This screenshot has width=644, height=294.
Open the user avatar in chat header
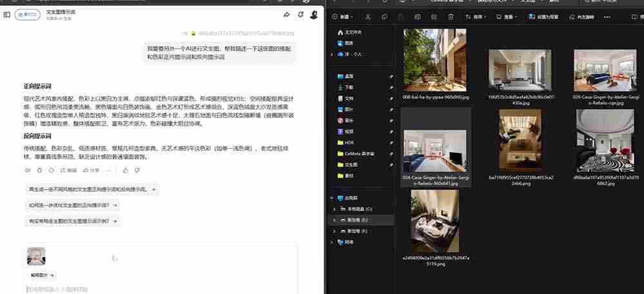click(x=314, y=15)
